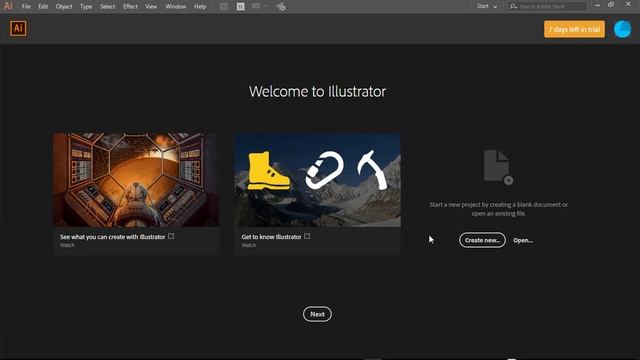The image size is (640, 360).
Task: Click the Next button
Action: click(x=317, y=314)
